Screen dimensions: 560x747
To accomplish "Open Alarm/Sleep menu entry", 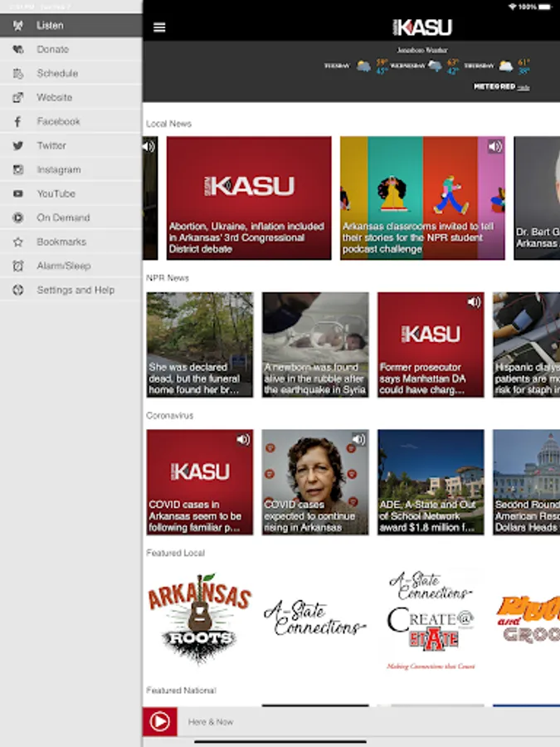I will pyautogui.click(x=71, y=266).
